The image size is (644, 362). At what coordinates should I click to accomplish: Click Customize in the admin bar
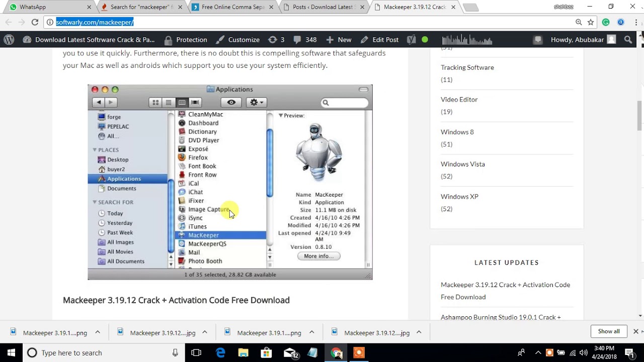pos(238,40)
